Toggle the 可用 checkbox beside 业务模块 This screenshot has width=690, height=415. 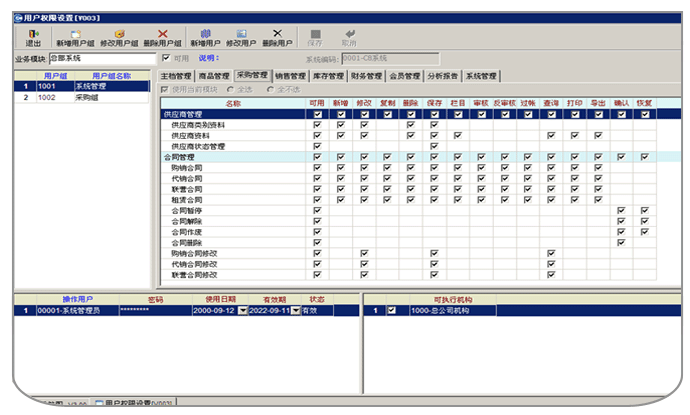166,59
